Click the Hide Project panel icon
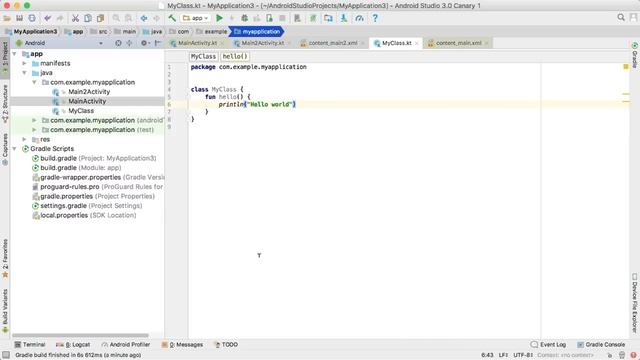 [x=158, y=43]
